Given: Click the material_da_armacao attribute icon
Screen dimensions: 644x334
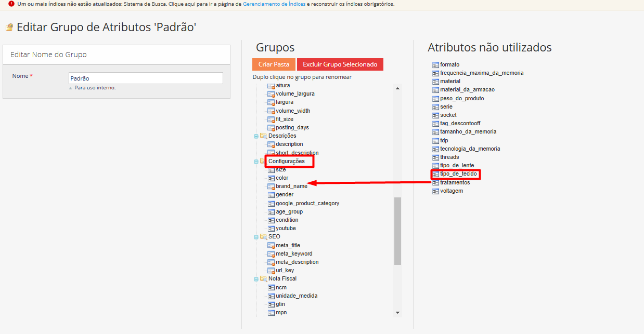Looking at the screenshot, I should click(x=435, y=90).
